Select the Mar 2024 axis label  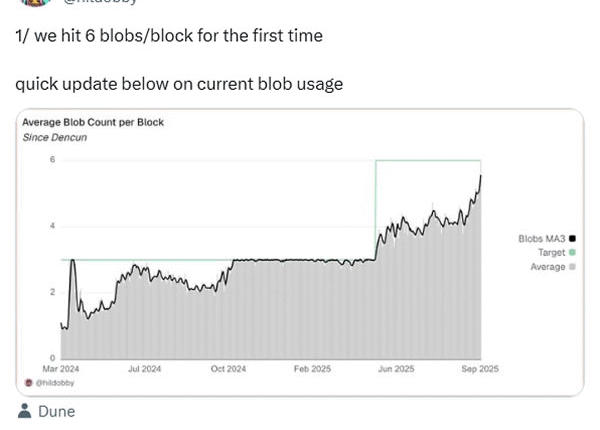(x=61, y=369)
